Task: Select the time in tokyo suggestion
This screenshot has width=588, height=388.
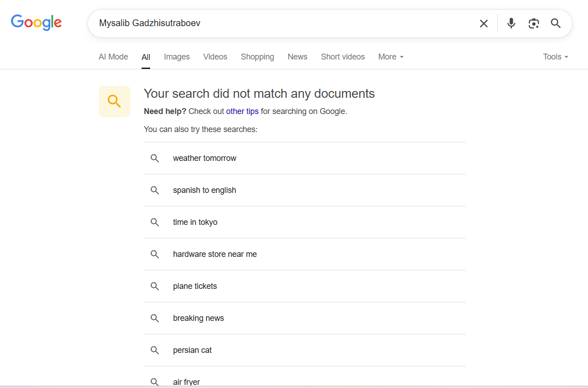Action: 305,222
